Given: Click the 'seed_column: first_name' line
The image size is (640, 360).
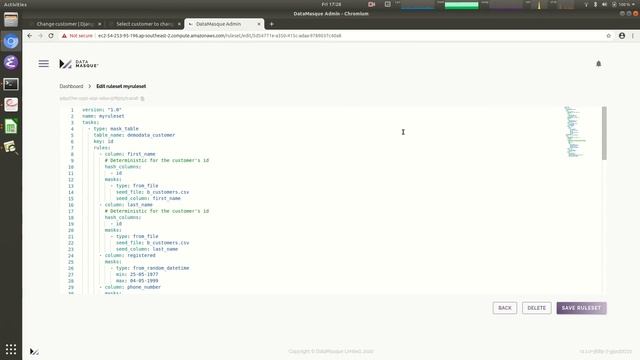Looking at the screenshot, I should (148, 198).
